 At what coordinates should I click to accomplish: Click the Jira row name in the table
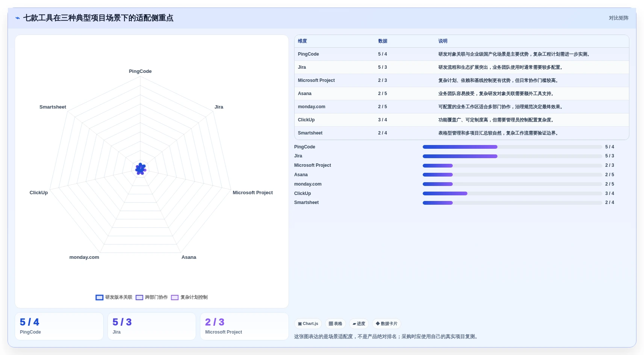click(x=302, y=67)
